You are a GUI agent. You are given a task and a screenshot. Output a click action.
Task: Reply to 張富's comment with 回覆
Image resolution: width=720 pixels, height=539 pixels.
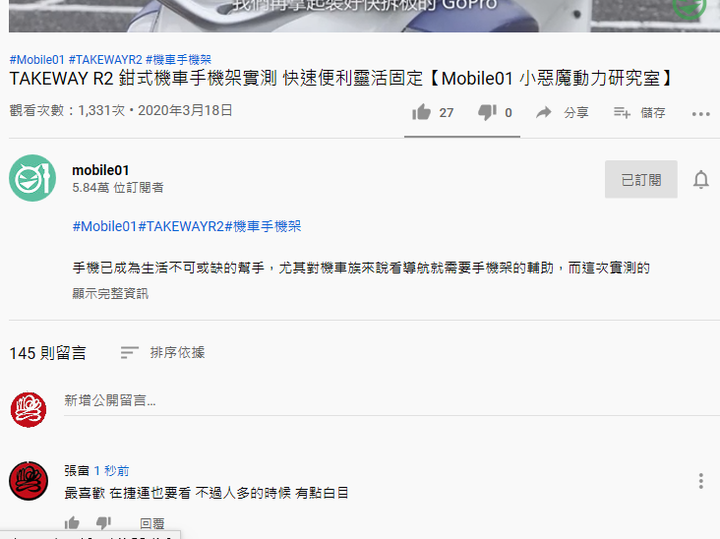[x=152, y=523]
